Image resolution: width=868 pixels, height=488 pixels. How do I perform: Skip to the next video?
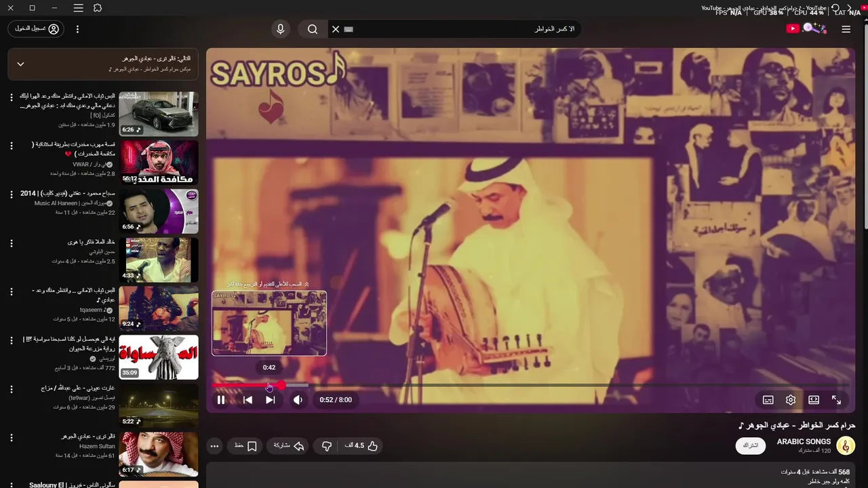click(x=270, y=400)
